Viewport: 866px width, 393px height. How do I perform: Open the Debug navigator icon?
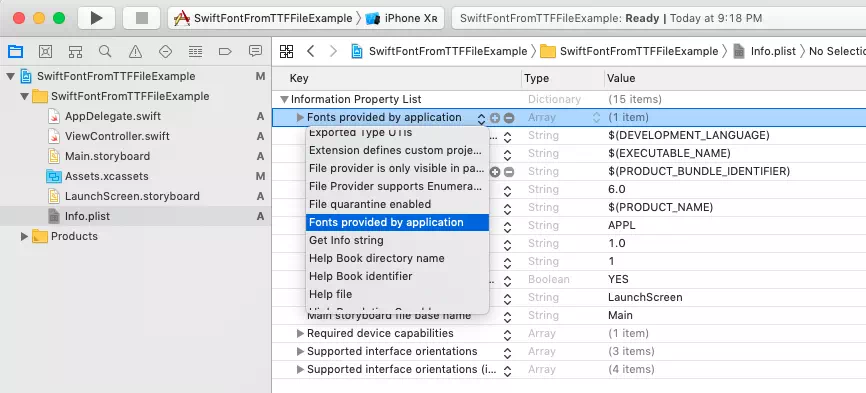[195, 51]
